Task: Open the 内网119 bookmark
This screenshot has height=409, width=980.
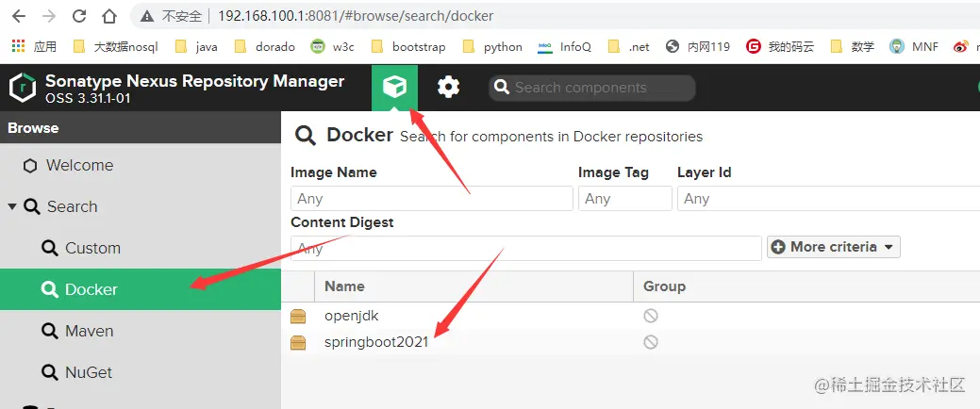Action: point(698,46)
